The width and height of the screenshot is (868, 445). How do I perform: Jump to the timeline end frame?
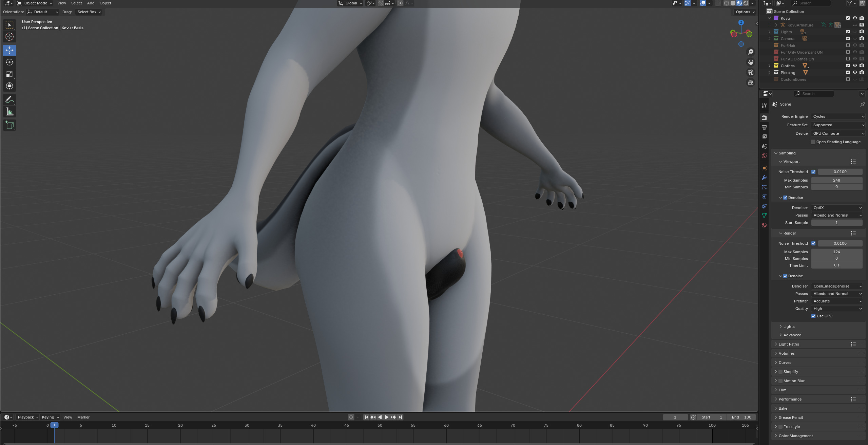pyautogui.click(x=400, y=417)
